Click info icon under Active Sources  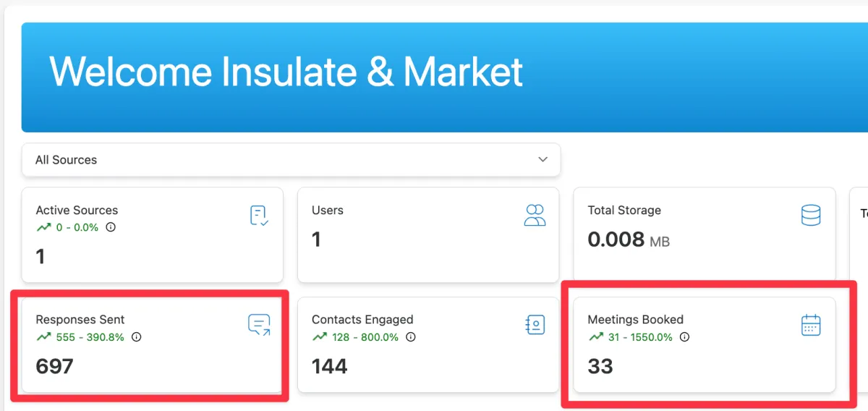(x=111, y=227)
